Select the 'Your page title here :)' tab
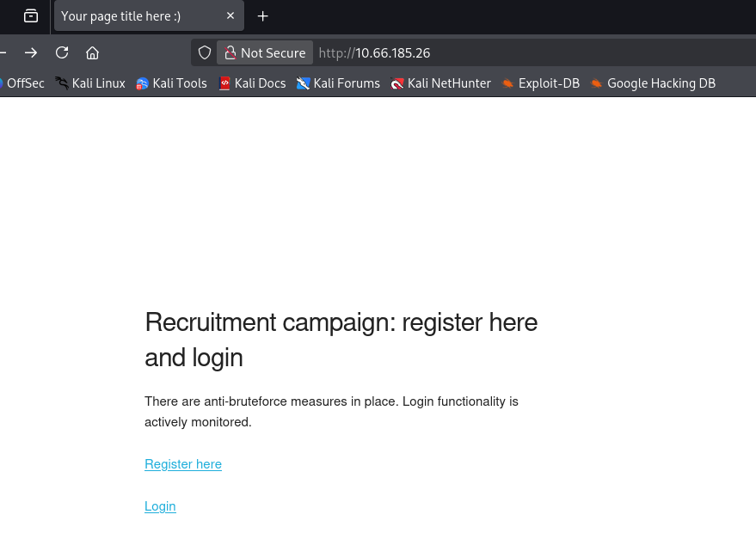The height and width of the screenshot is (539, 756). (x=129, y=16)
